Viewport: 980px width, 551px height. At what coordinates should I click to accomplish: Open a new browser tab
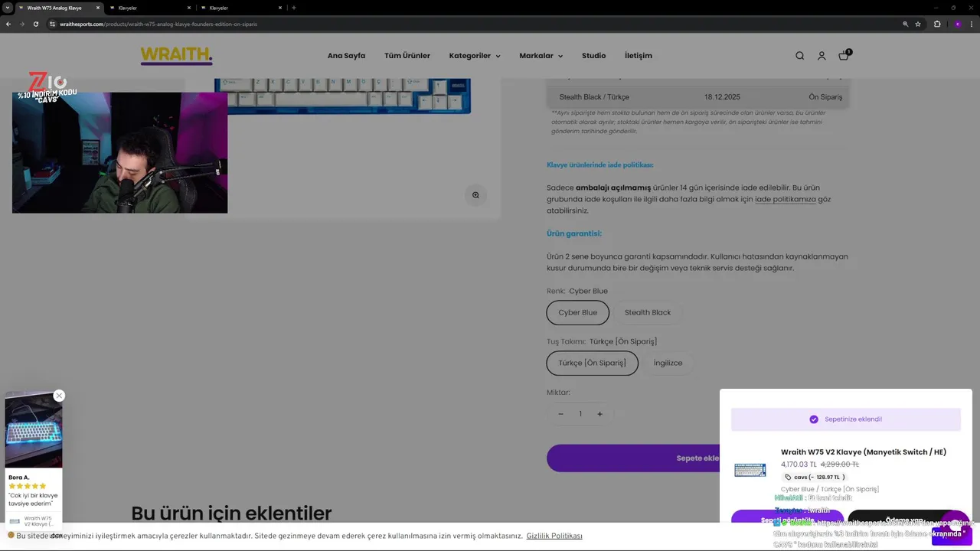coord(294,8)
